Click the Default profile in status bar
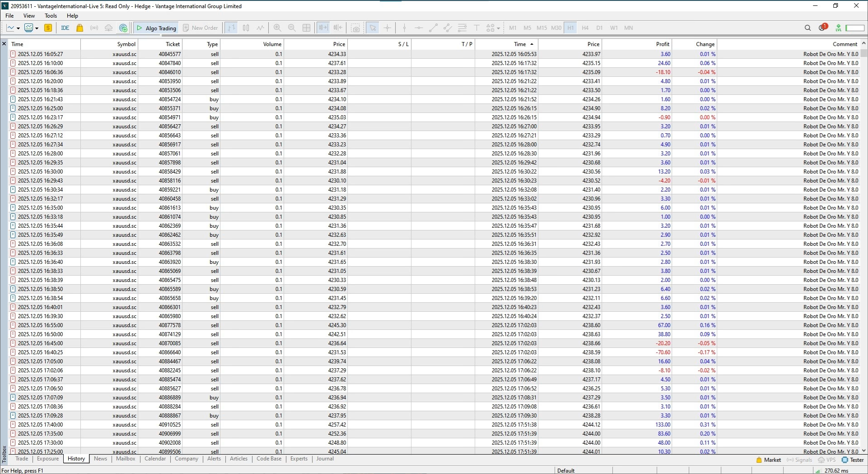 [x=566, y=470]
